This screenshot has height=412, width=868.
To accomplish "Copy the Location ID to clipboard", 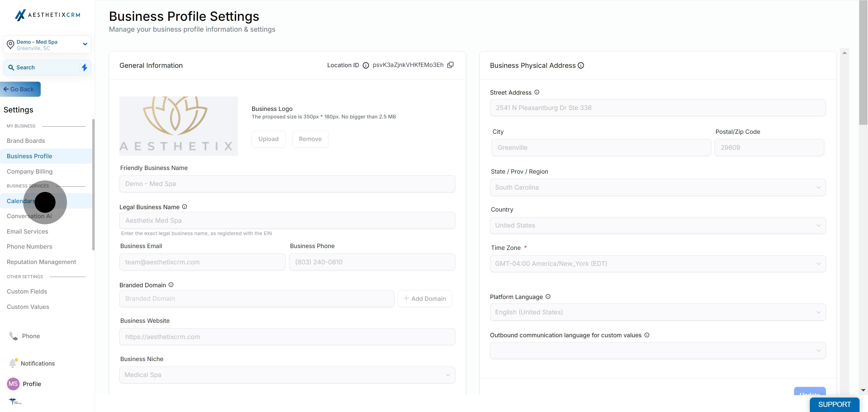I will click(x=450, y=65).
